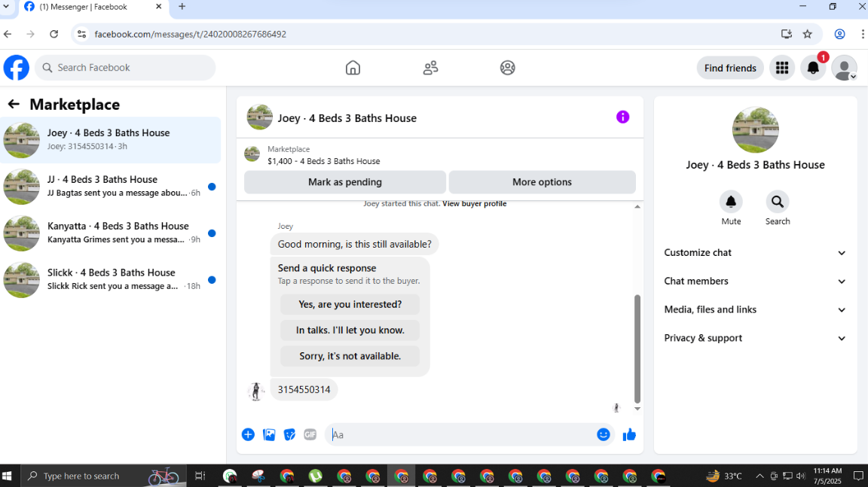Open the browser tab search dropdown
This screenshot has width=868, height=487.
click(x=7, y=7)
